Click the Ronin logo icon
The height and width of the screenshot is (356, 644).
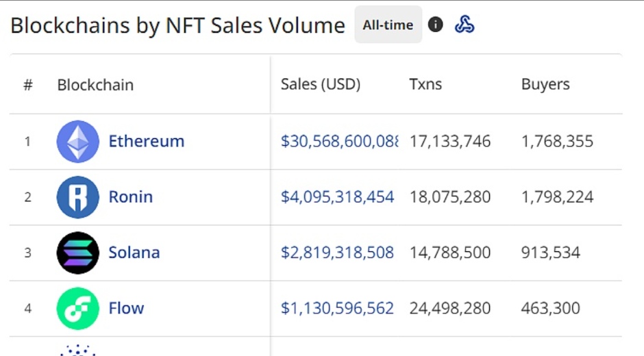pyautogui.click(x=77, y=197)
